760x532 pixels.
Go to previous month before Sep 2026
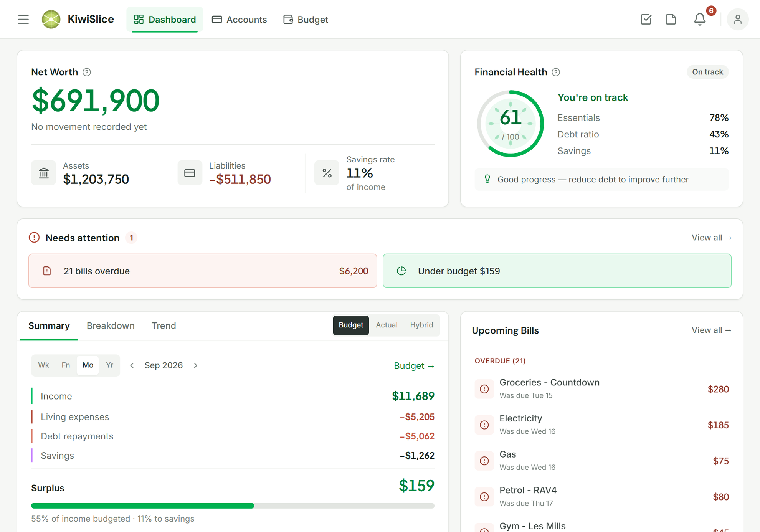click(132, 365)
